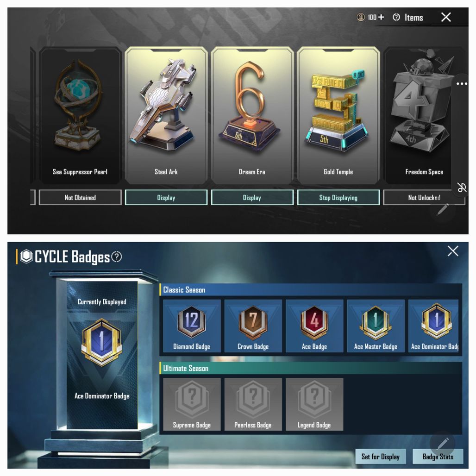The width and height of the screenshot is (476, 476).
Task: Choose the Sea Suppressor Pearl card
Action: 80,115
